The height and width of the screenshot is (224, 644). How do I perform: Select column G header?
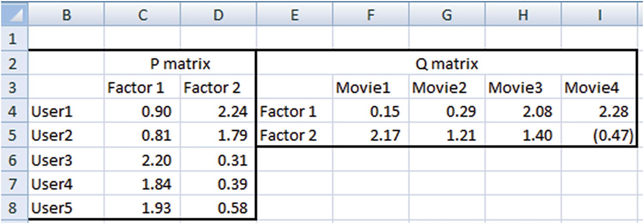pos(447,14)
